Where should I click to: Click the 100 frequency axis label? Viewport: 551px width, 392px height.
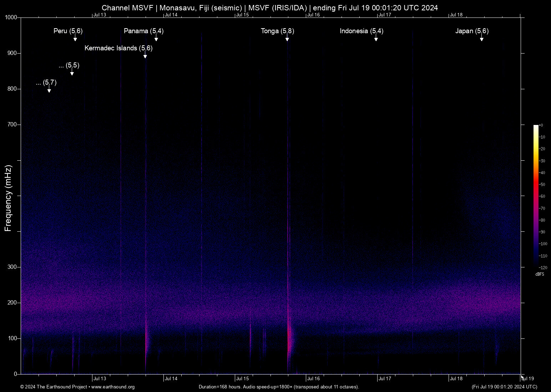pos(12,338)
